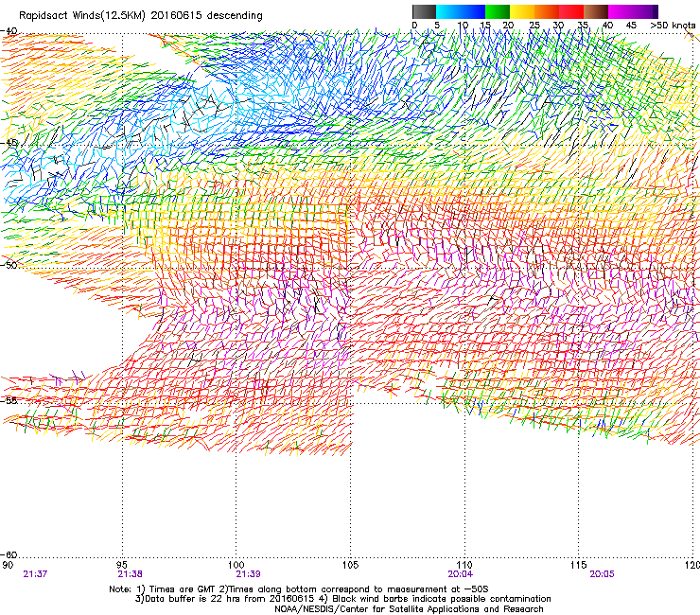The image size is (700, 615).
Task: Click the longitude label '90'
Action: tap(8, 565)
